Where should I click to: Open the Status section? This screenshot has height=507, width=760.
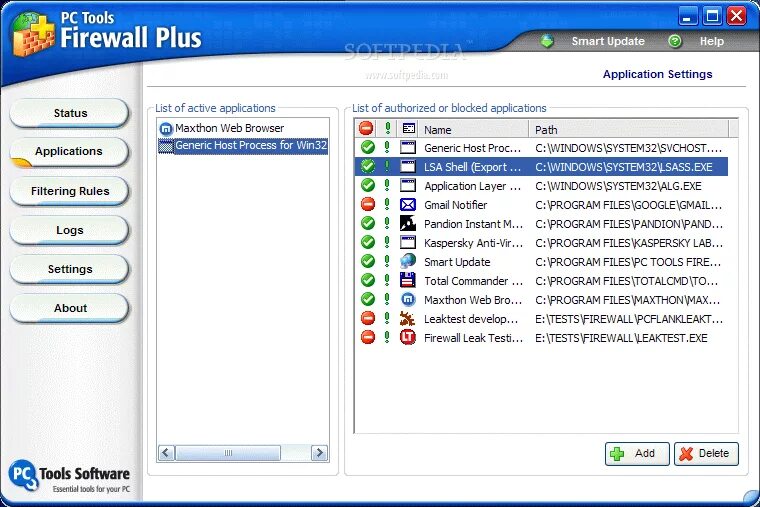69,113
